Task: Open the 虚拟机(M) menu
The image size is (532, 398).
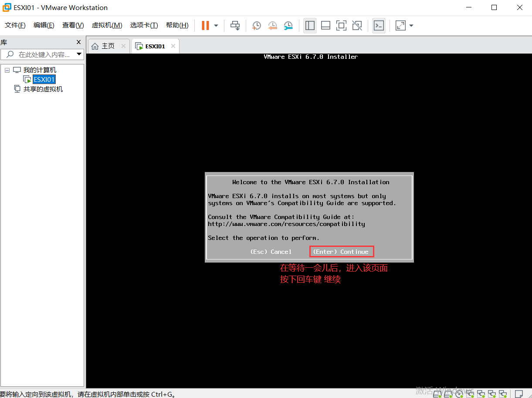Action: (x=107, y=25)
